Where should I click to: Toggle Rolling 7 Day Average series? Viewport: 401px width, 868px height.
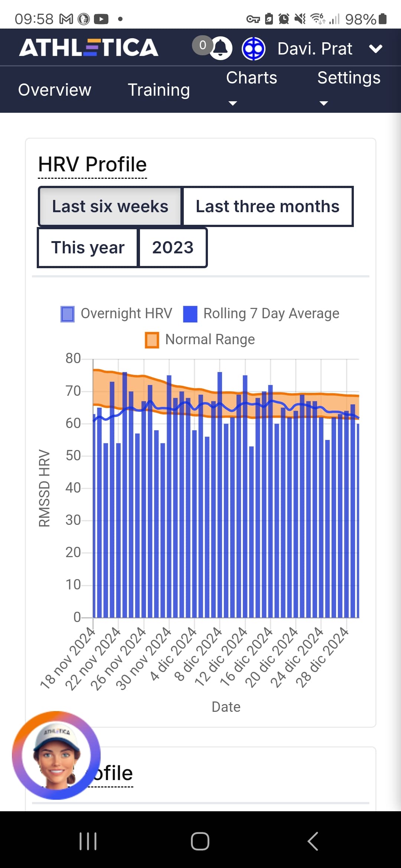point(261,313)
